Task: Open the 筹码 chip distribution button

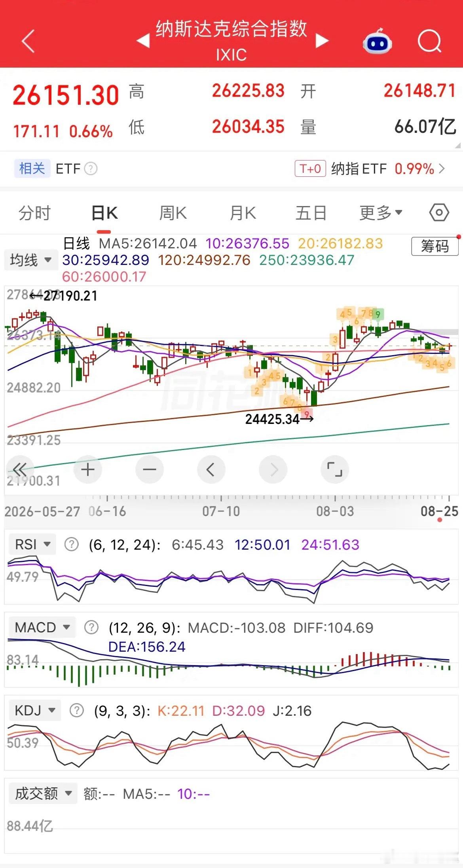Action: point(435,246)
